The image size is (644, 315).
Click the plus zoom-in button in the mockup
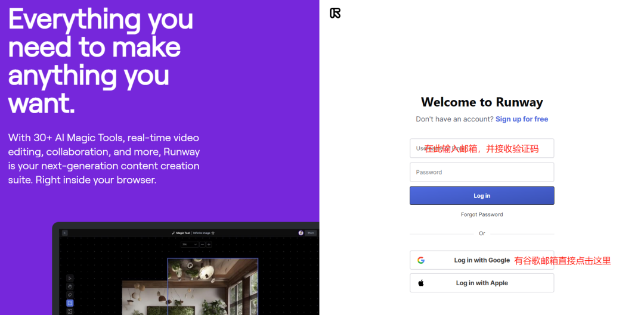(x=209, y=245)
